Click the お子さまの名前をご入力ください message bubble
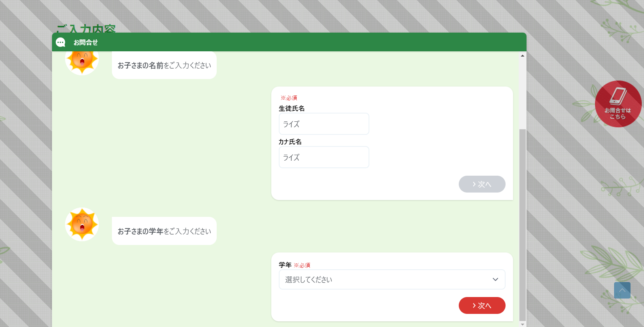Viewport: 644px width, 327px height. [164, 65]
